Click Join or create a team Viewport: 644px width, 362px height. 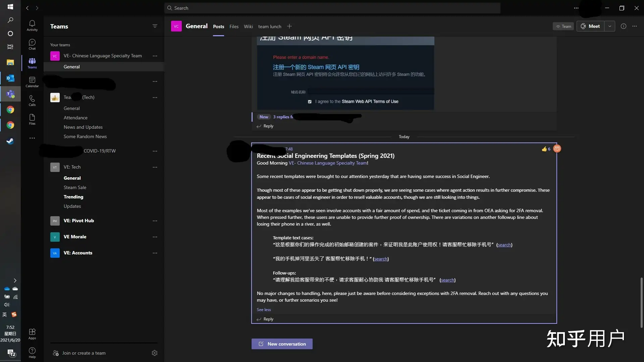79,353
